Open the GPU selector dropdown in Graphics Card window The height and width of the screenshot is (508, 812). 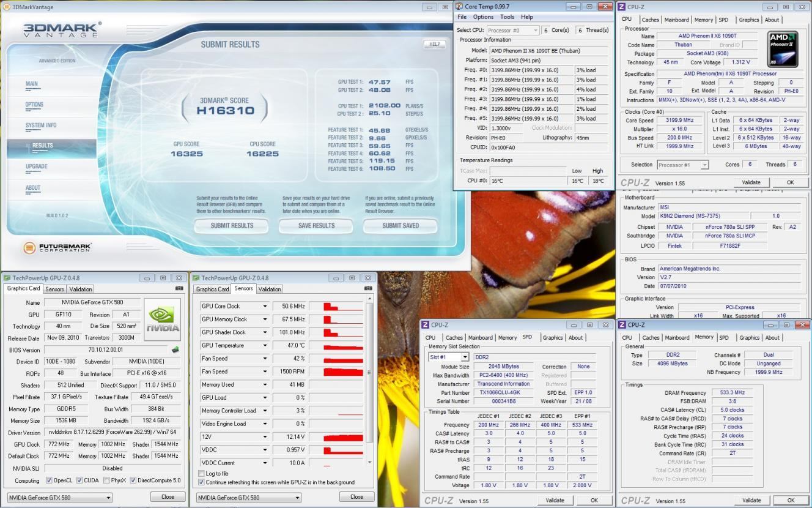click(x=108, y=498)
